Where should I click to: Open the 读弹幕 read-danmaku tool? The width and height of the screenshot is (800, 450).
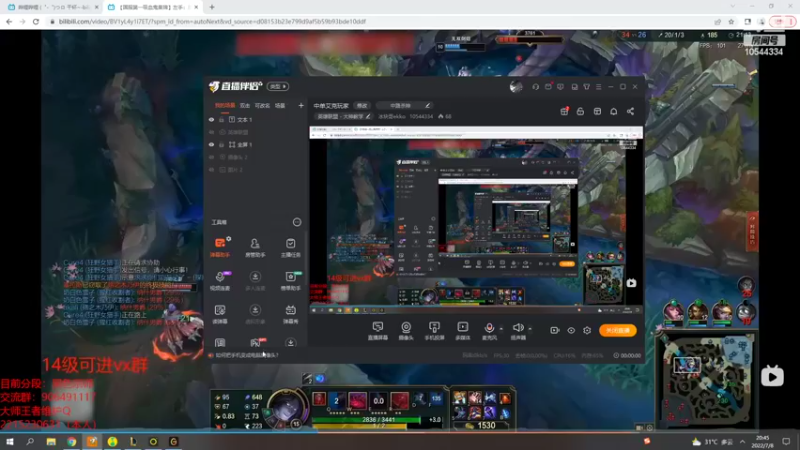220,314
